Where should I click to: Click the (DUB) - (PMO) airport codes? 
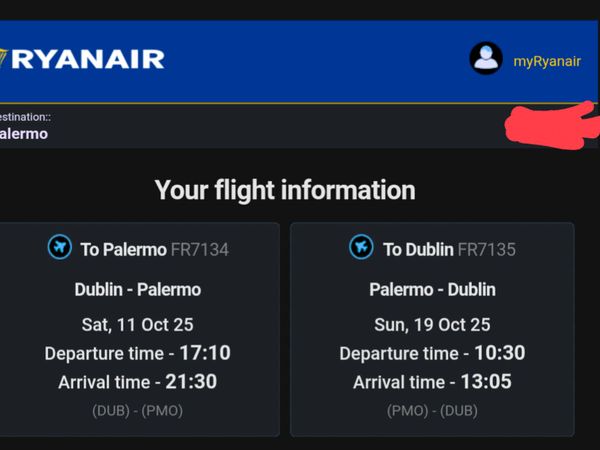point(137,410)
